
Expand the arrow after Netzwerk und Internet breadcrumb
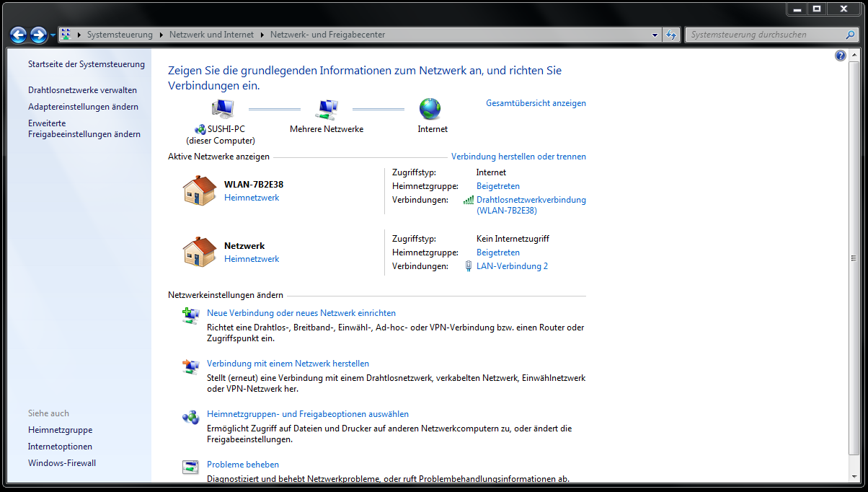pyautogui.click(x=262, y=35)
